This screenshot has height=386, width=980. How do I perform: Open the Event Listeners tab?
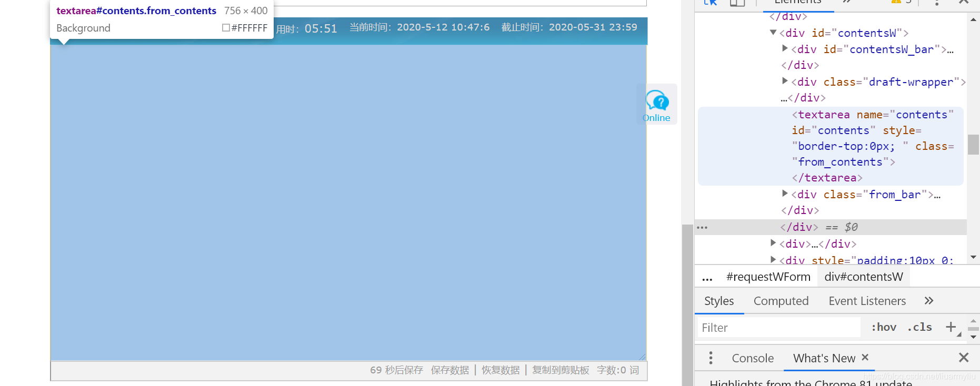tap(867, 301)
